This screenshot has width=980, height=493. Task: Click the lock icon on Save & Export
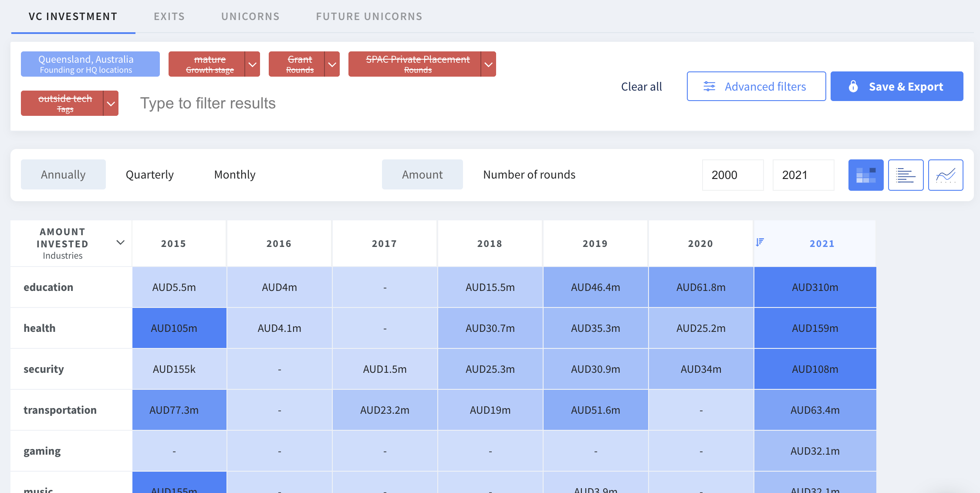pyautogui.click(x=853, y=86)
